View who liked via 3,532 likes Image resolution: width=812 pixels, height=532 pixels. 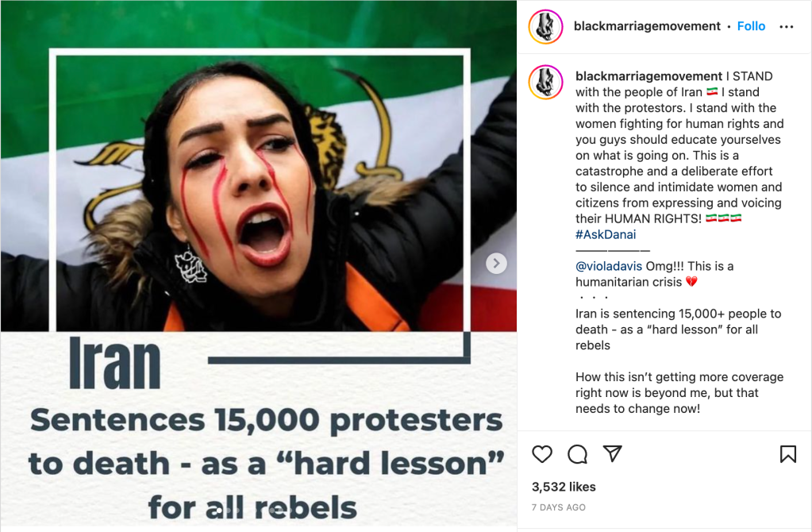564,487
